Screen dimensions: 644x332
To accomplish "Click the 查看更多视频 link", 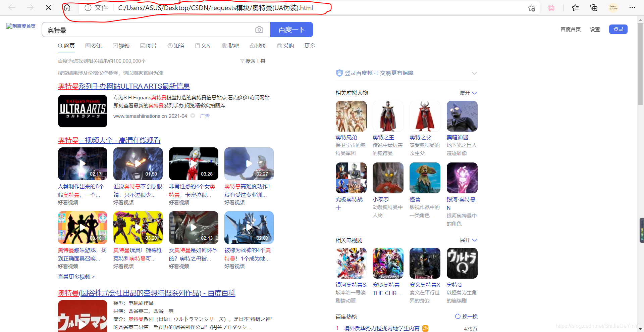I will pos(76,277).
